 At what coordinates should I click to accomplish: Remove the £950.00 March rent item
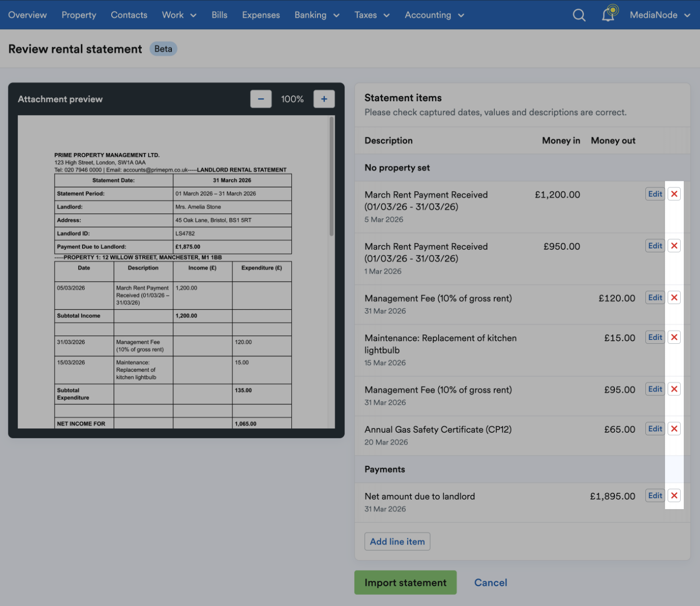point(674,245)
